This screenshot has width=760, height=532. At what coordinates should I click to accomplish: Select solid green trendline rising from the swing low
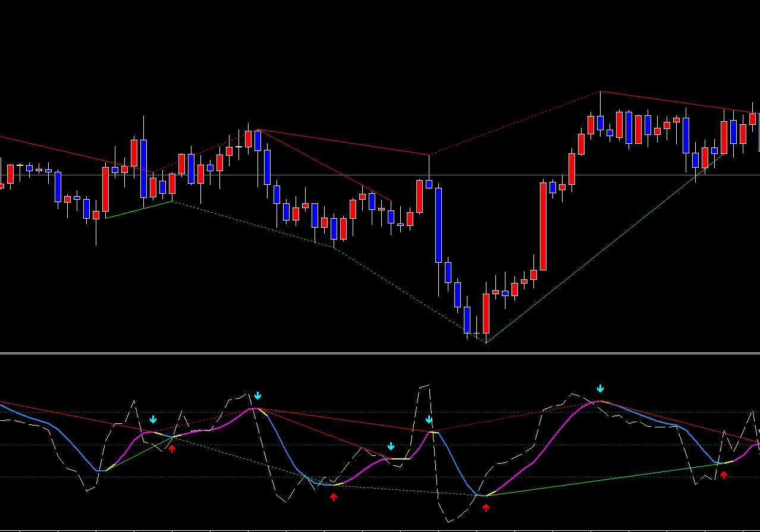click(x=605, y=248)
